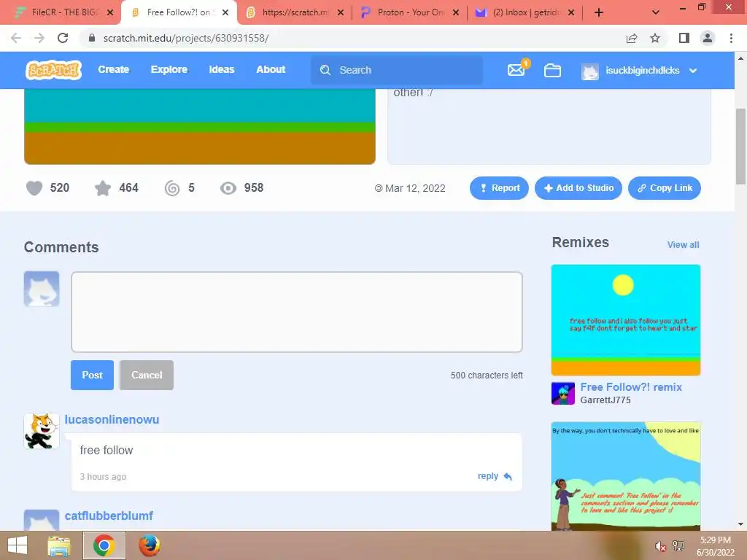Open lucasonlinenowu's profile link
This screenshot has height=560, width=747.
tap(112, 419)
